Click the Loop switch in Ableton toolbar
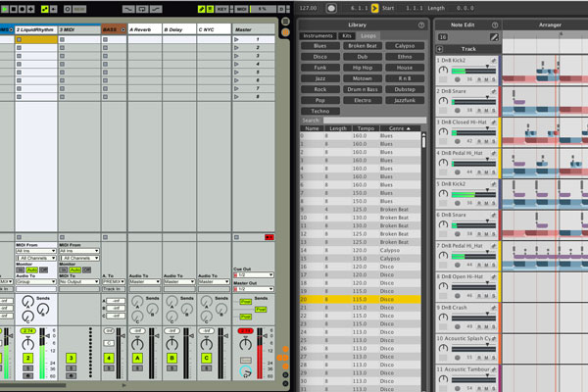The image size is (588, 392). point(142,9)
